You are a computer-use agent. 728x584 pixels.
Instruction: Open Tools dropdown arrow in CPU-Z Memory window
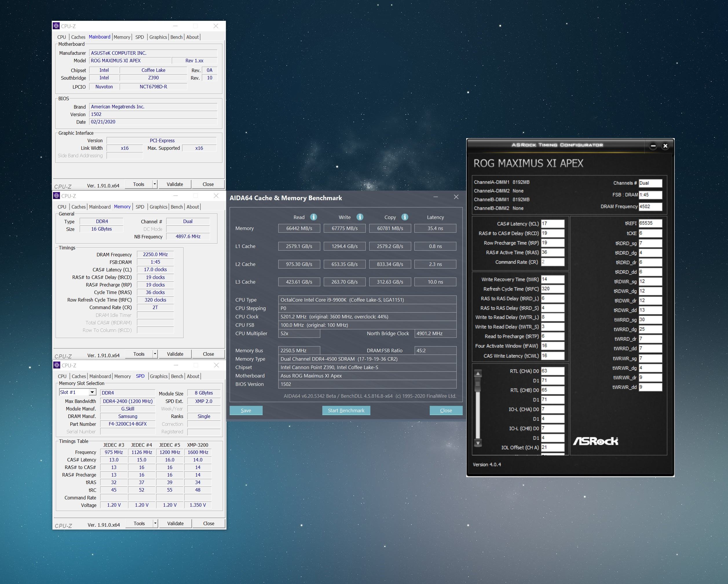[x=155, y=354]
